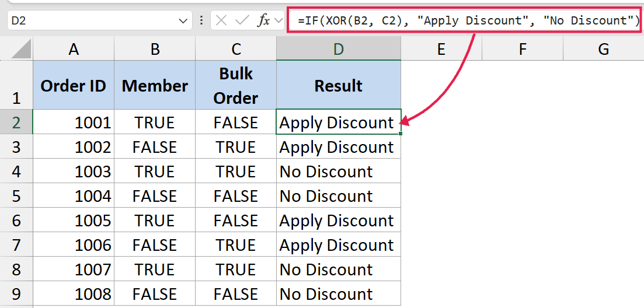Click the fill handle on cell D2
The image size is (644, 308).
click(401, 134)
